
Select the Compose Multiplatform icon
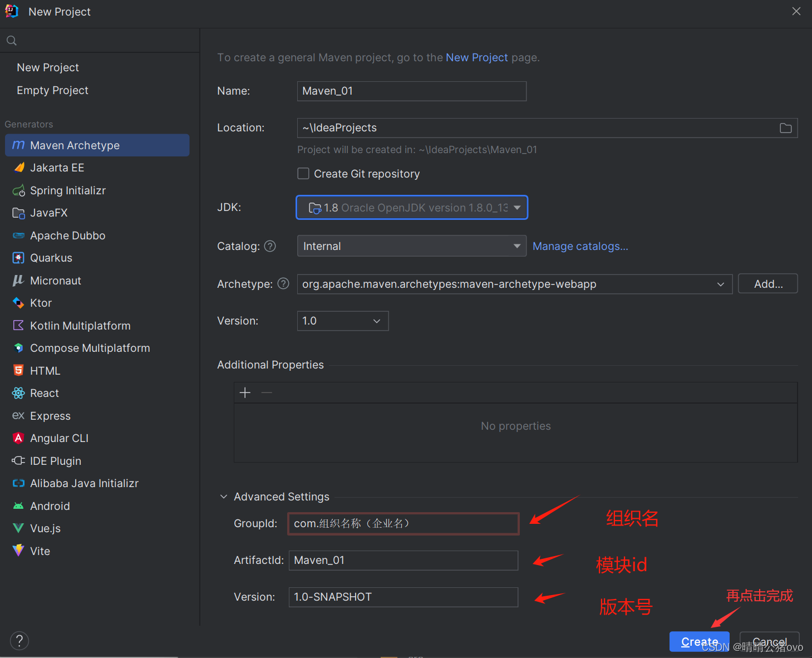click(18, 348)
